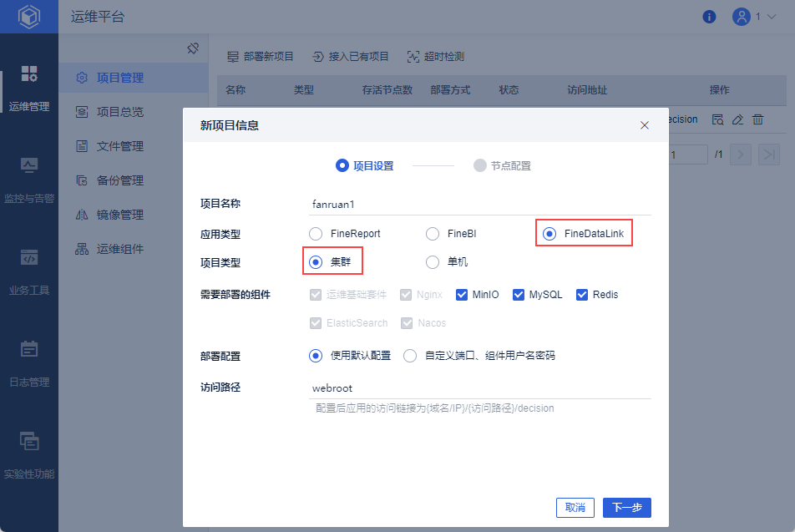Click the 状态 column header
This screenshot has height=532, width=795.
[509, 90]
